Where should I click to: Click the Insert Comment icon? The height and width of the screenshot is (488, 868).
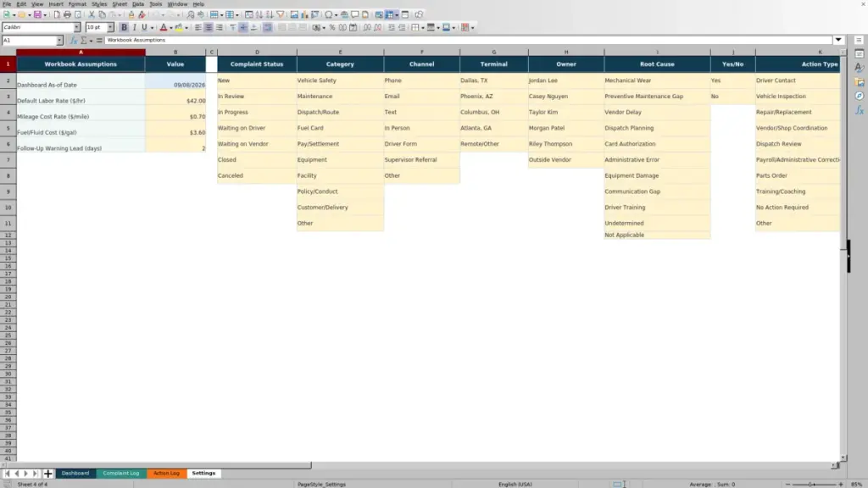355,14
